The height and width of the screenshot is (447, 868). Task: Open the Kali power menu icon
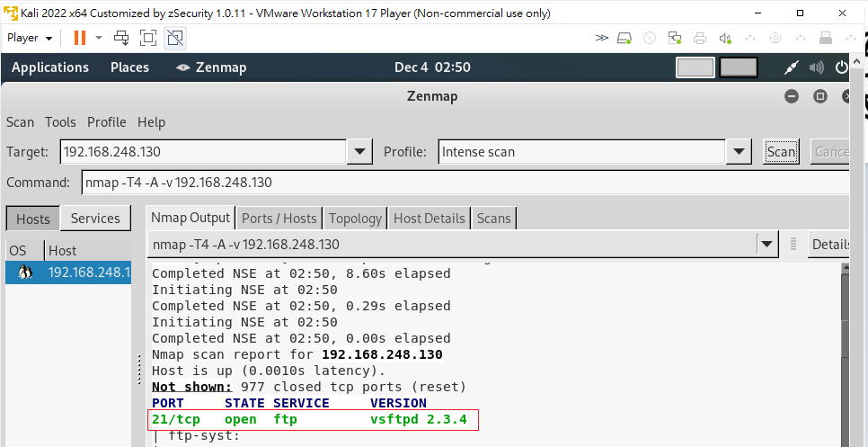tap(842, 67)
